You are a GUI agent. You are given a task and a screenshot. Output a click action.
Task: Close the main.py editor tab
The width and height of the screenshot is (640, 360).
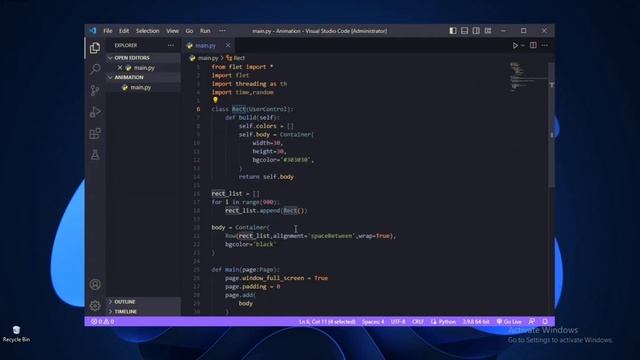pos(228,45)
